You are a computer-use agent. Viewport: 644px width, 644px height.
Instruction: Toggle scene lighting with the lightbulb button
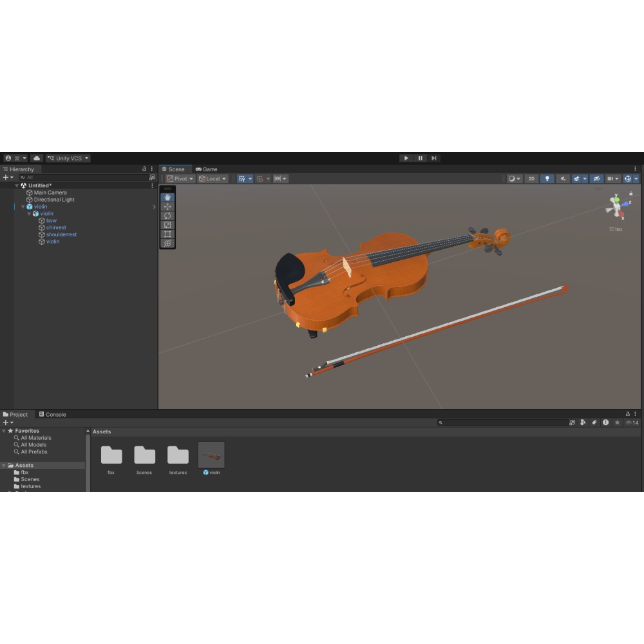547,178
